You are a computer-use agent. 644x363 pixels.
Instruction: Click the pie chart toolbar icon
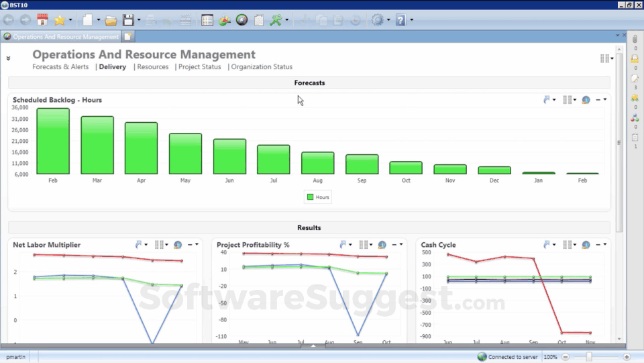coord(225,20)
